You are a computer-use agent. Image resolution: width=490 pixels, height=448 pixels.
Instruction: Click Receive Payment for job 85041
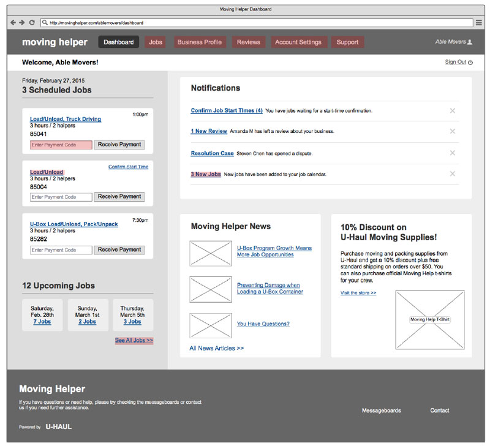coord(119,145)
